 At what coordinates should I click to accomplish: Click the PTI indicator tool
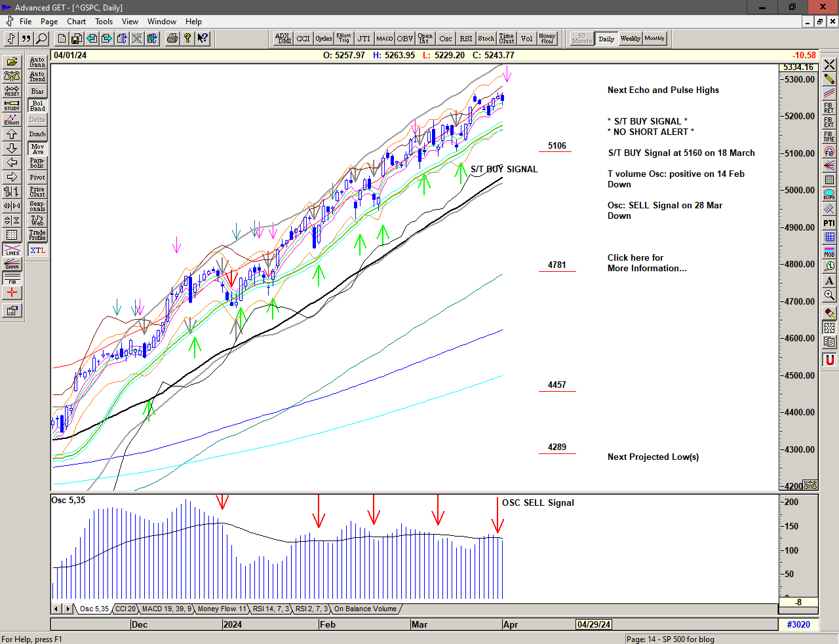[x=829, y=223]
